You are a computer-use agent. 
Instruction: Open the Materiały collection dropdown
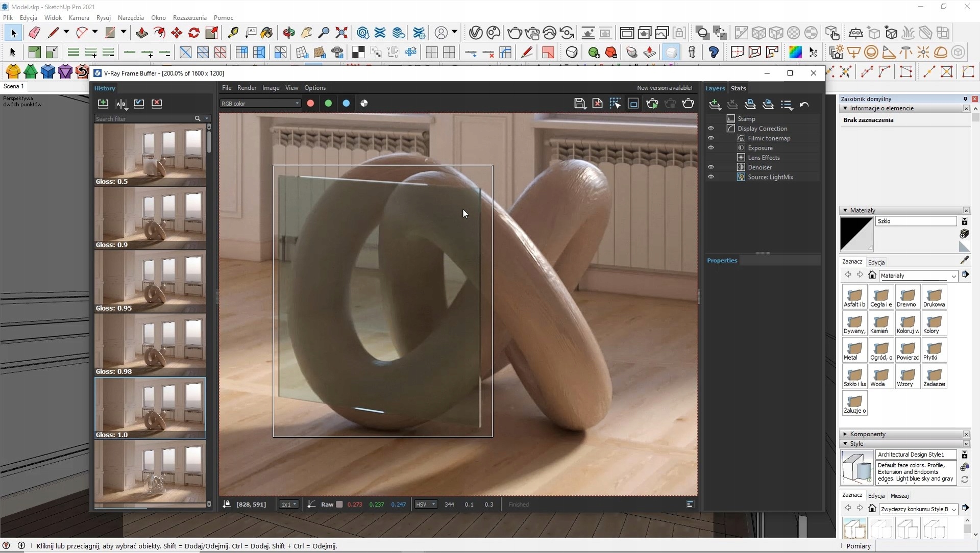click(953, 276)
